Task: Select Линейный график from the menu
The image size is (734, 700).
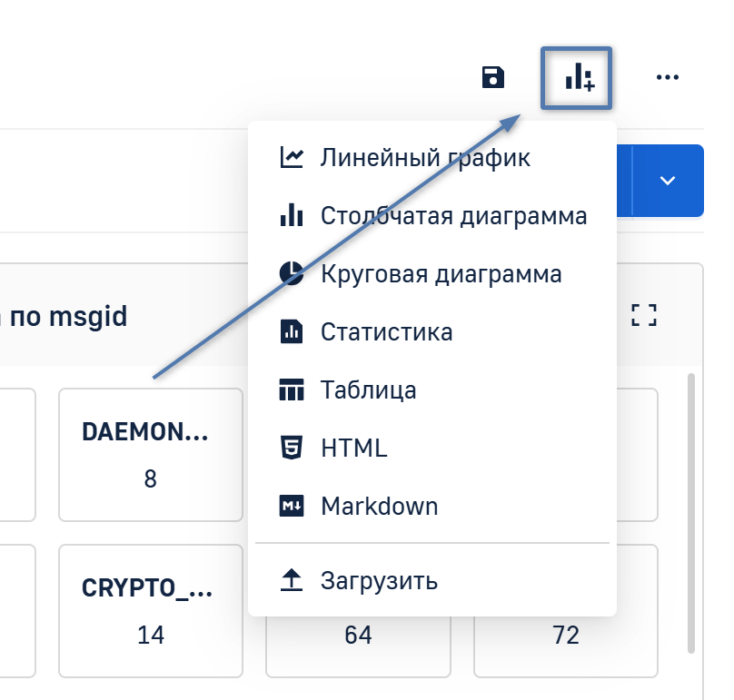Action: pyautogui.click(x=425, y=158)
